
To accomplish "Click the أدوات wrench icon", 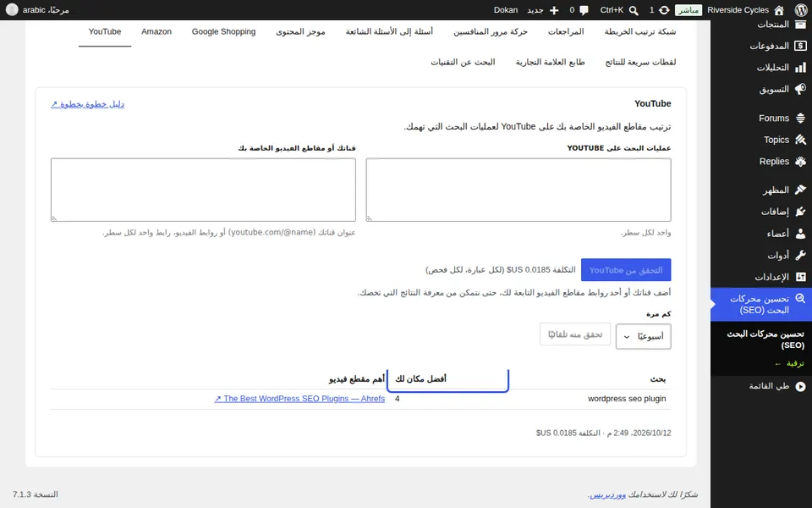I will (x=801, y=255).
